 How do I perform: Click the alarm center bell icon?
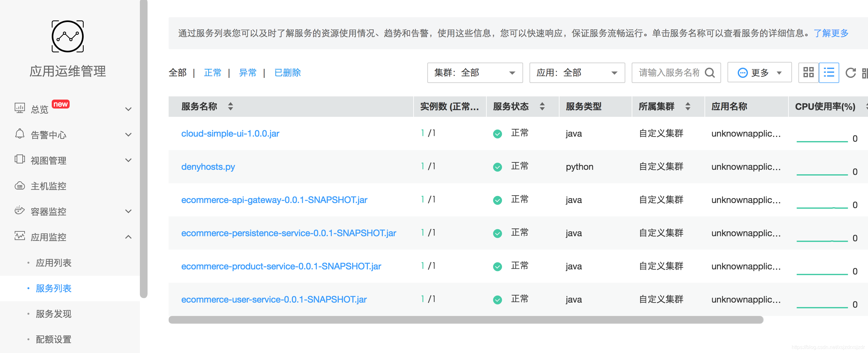pos(19,134)
